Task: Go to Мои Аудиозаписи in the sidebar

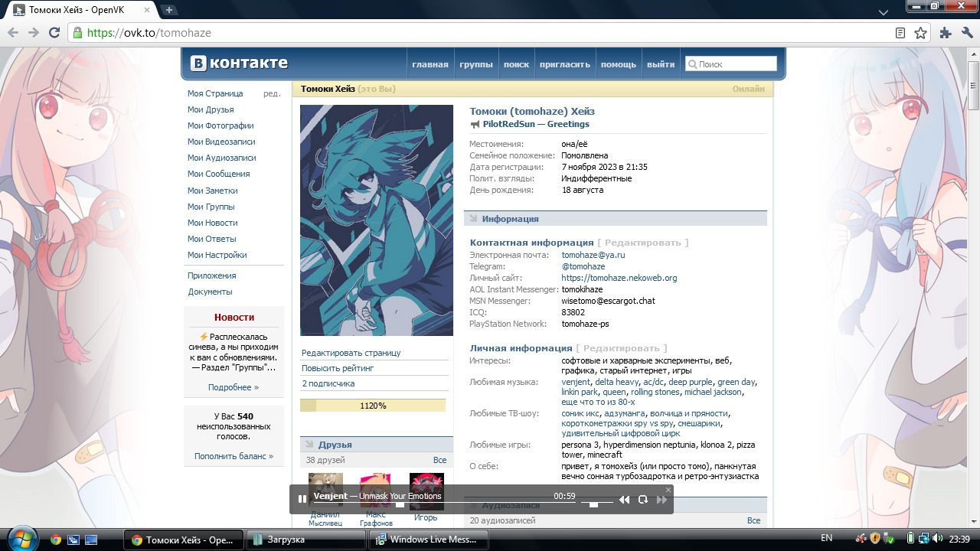Action: tap(221, 158)
